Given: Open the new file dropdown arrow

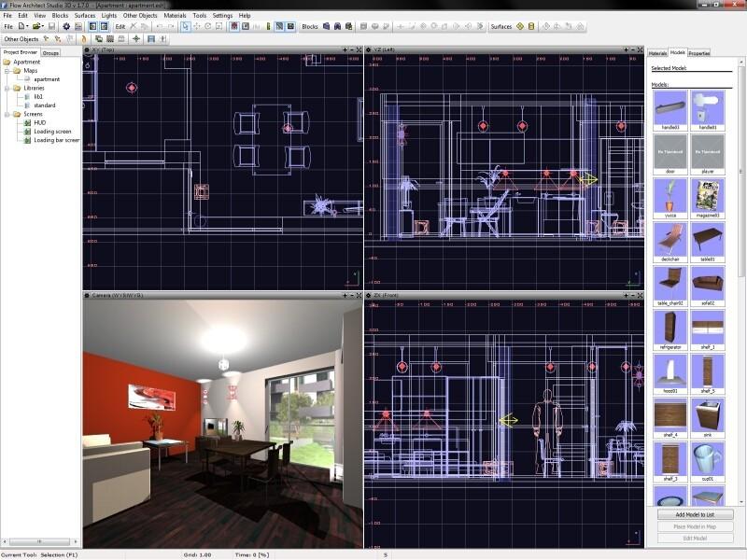Looking at the screenshot, I should [28, 27].
